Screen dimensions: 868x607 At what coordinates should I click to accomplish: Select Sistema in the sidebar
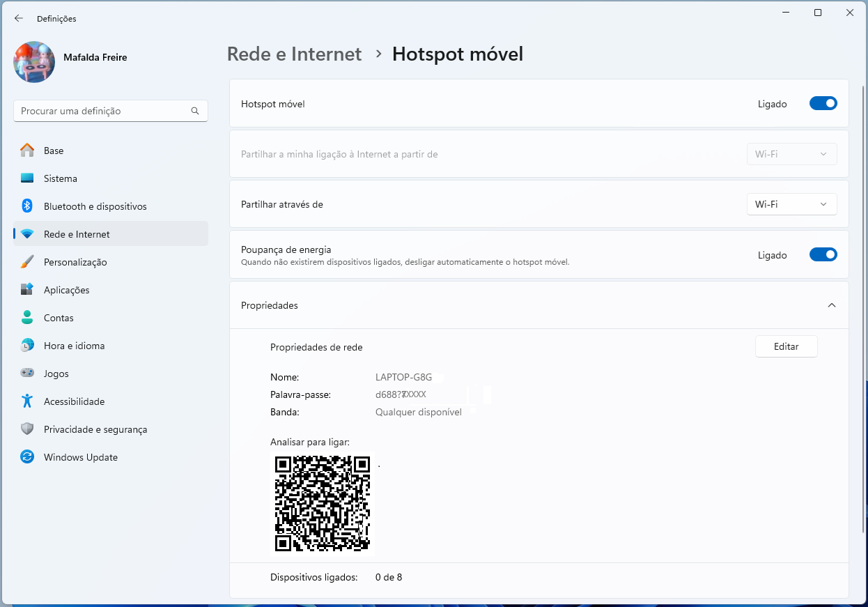tap(61, 178)
